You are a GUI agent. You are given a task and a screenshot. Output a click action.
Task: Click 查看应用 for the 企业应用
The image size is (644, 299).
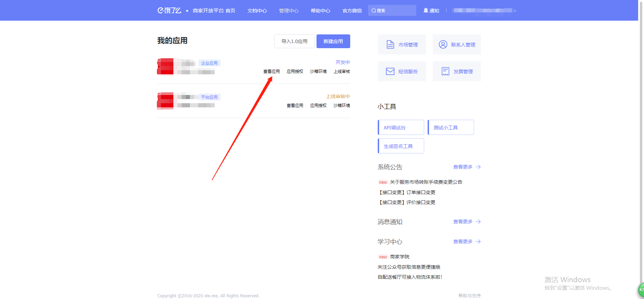pyautogui.click(x=271, y=72)
